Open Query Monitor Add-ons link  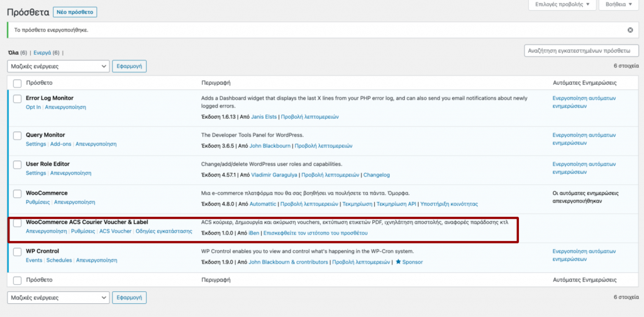(61, 144)
